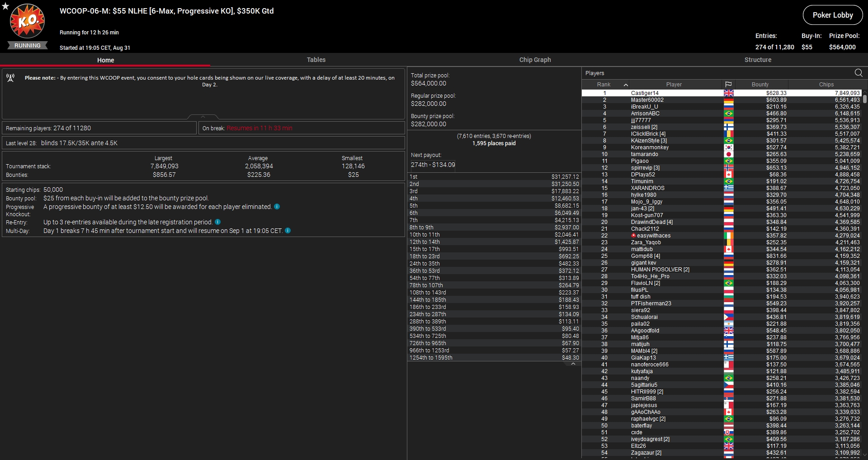Collapse the note panel with the chevron tab
This screenshot has width=868, height=460.
(x=203, y=117)
